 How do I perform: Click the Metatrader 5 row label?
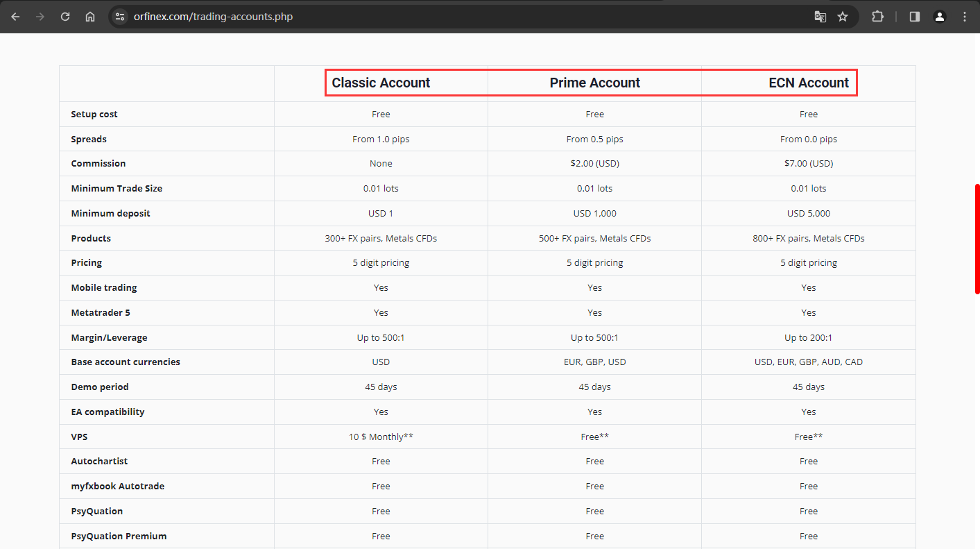[x=101, y=312]
